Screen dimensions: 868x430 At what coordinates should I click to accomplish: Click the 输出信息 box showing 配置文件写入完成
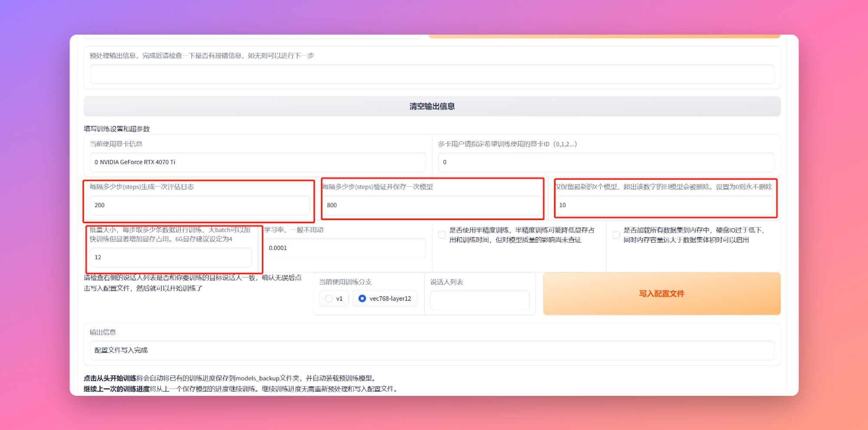tap(432, 350)
